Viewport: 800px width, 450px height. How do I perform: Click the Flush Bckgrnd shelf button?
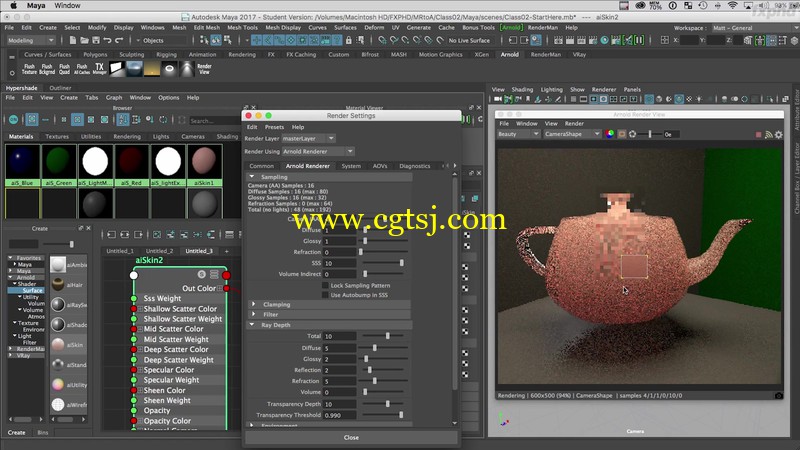tap(47, 69)
